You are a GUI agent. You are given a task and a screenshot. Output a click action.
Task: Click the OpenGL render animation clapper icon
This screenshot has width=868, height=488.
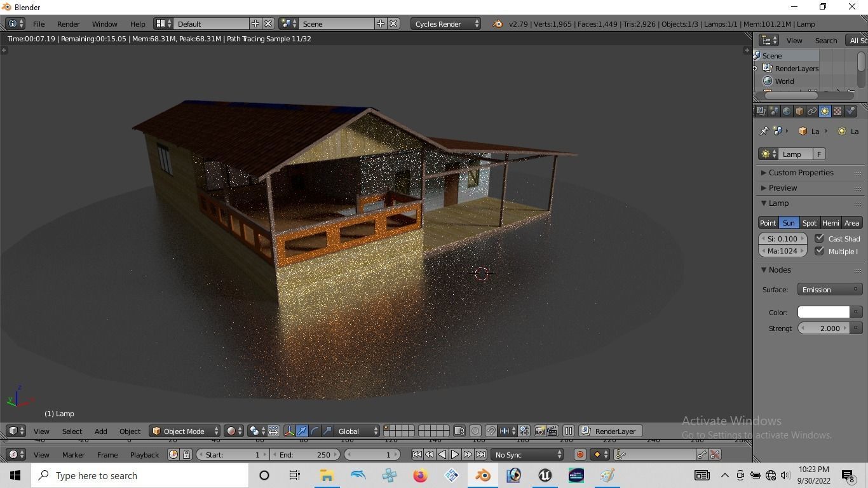click(x=552, y=431)
